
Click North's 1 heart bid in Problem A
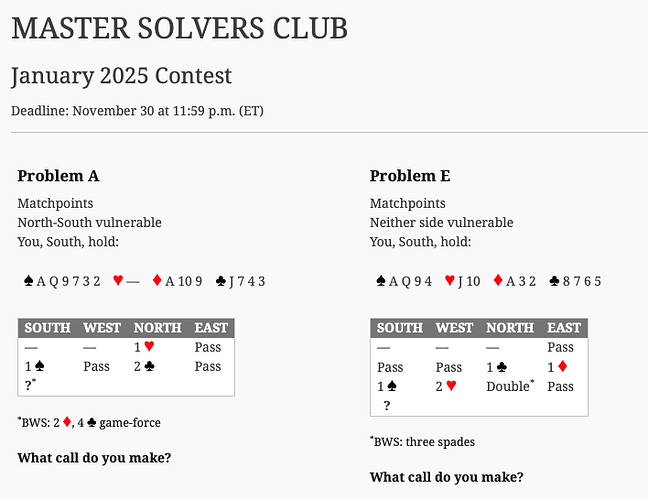pos(144,347)
